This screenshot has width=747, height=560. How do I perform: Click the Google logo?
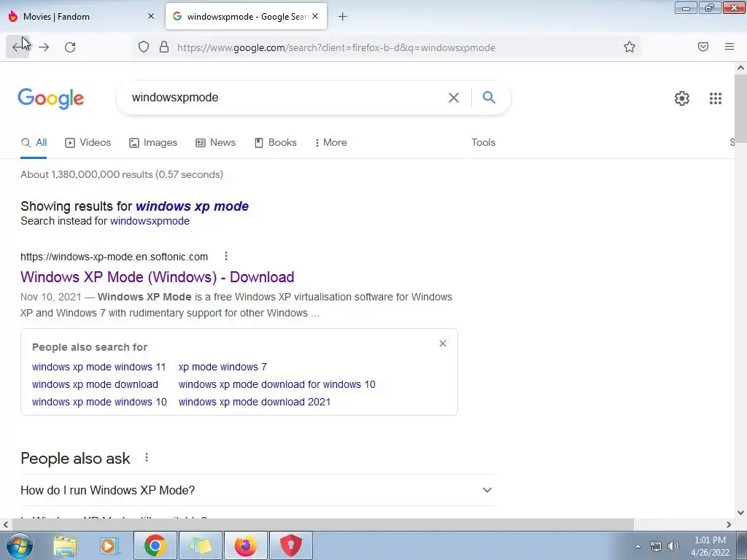pyautogui.click(x=51, y=98)
